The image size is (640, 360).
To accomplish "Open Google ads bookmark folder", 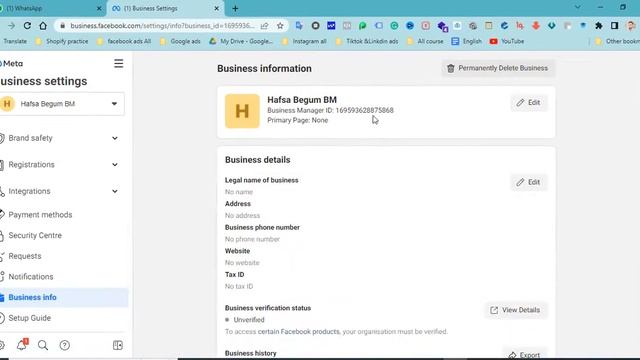I will 180,41.
